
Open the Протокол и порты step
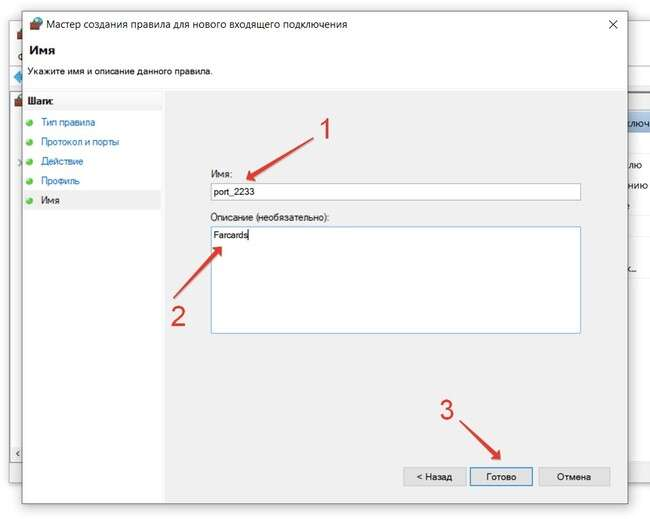pos(80,142)
